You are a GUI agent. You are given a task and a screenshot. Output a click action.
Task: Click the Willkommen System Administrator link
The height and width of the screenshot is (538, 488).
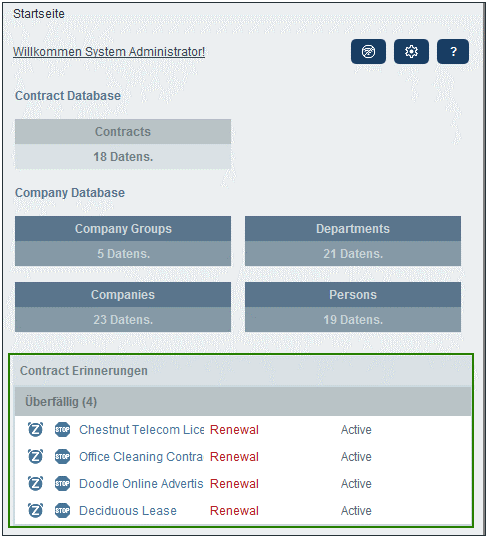(x=109, y=52)
